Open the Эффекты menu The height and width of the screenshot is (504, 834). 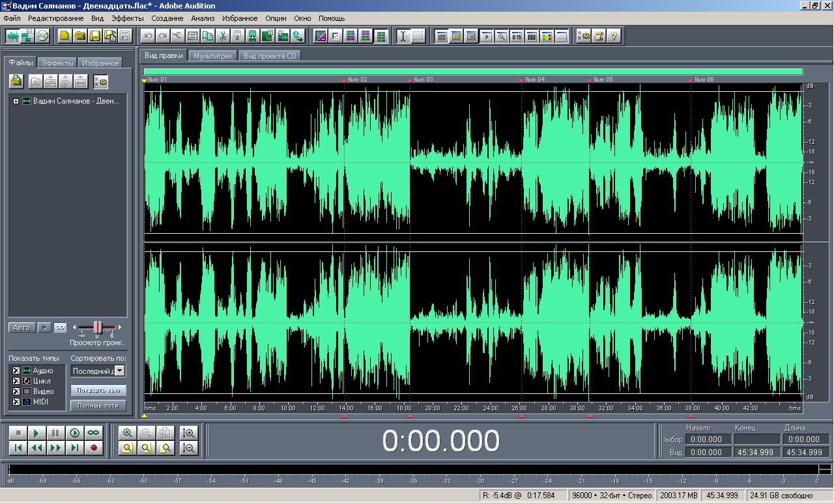point(128,18)
